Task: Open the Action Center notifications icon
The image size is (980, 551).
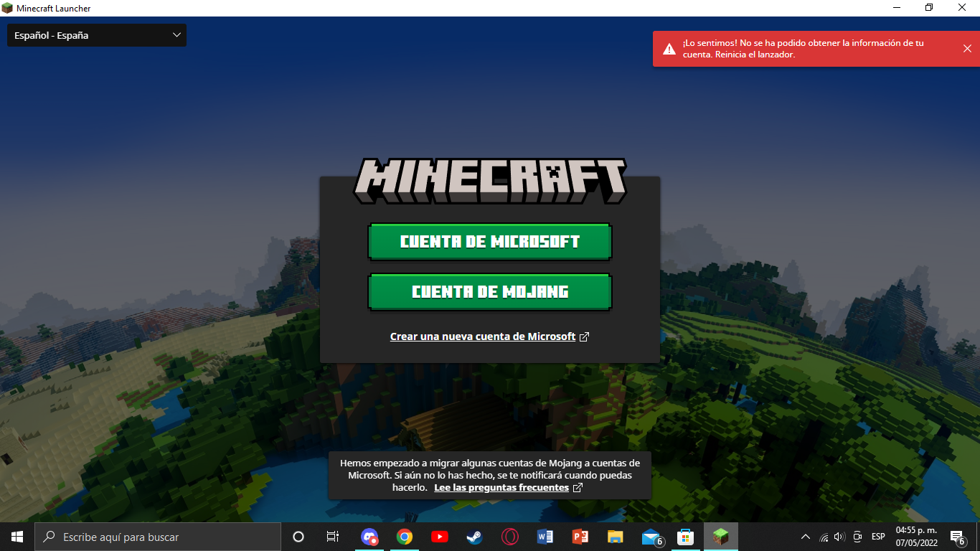Action: click(957, 537)
